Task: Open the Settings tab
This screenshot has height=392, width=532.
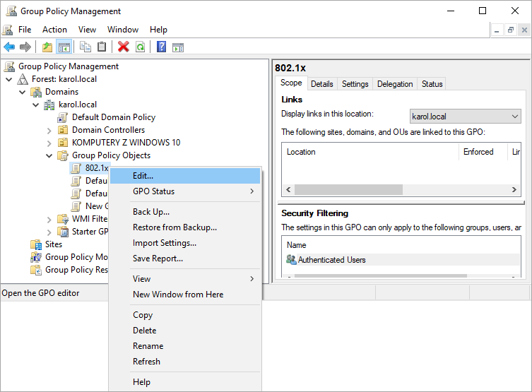Action: coord(355,84)
